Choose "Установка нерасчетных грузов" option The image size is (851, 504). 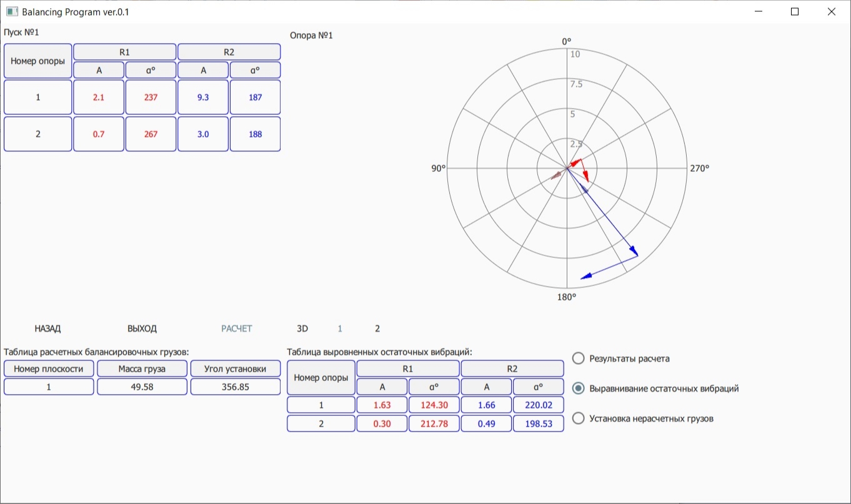point(578,418)
